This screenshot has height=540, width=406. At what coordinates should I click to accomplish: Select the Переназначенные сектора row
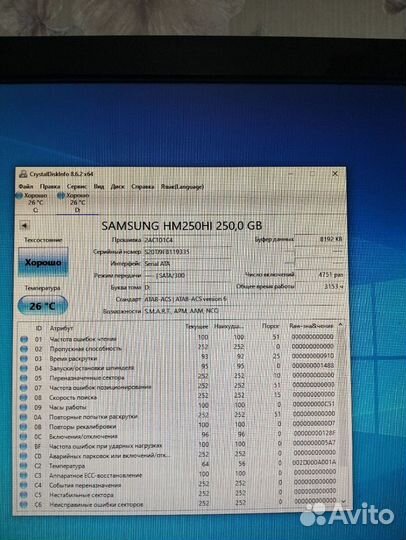coord(177,377)
